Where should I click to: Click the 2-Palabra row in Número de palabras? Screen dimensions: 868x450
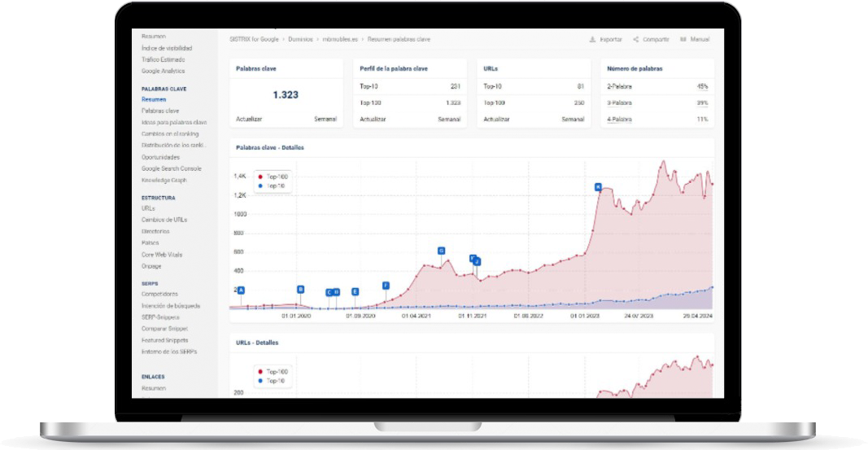coord(656,86)
